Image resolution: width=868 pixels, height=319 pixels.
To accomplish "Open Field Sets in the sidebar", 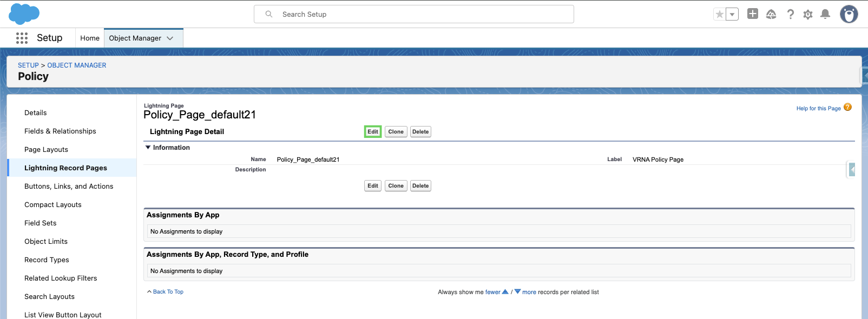I will tap(41, 223).
